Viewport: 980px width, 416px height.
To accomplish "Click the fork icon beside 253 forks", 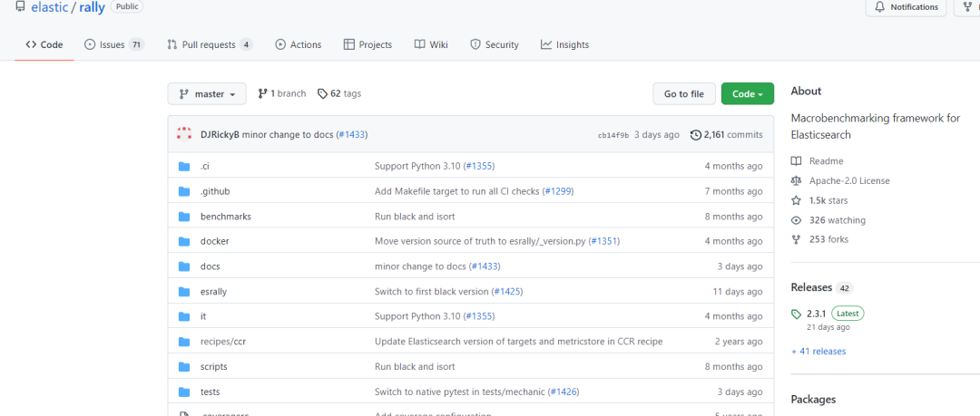I will click(797, 239).
